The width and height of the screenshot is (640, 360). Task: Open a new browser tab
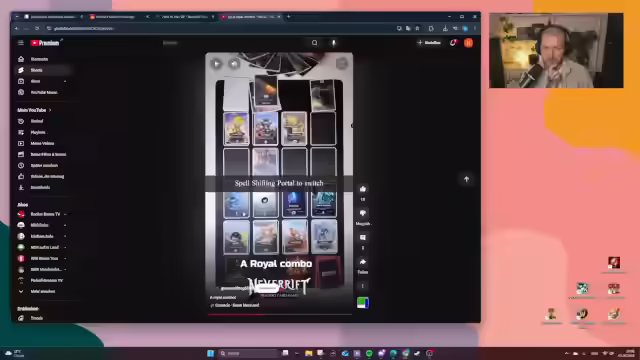click(289, 17)
